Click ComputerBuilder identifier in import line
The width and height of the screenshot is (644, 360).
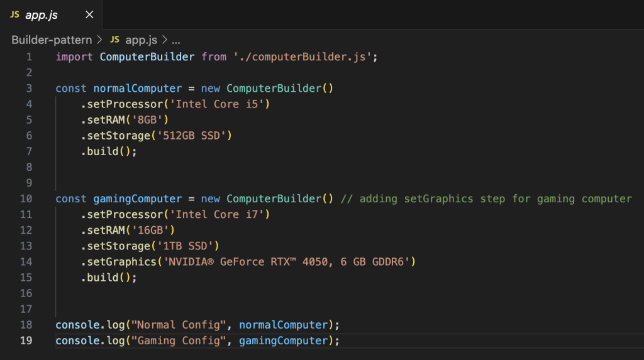[x=147, y=57]
